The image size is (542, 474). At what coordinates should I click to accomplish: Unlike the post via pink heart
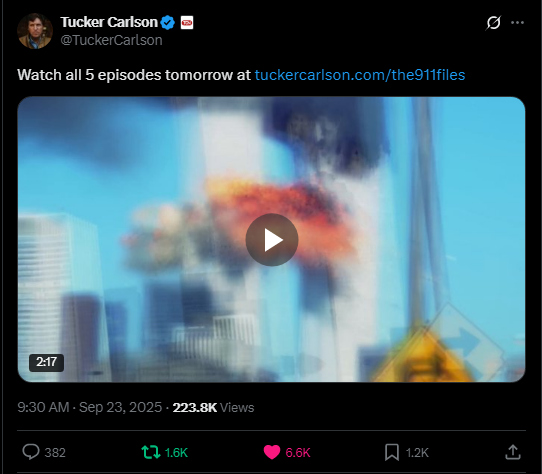point(272,452)
